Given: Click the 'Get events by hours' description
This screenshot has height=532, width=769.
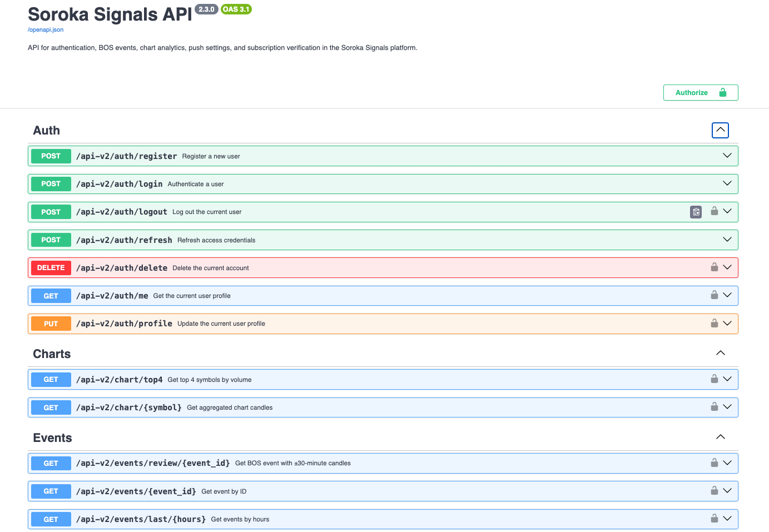Looking at the screenshot, I should pos(240,519).
